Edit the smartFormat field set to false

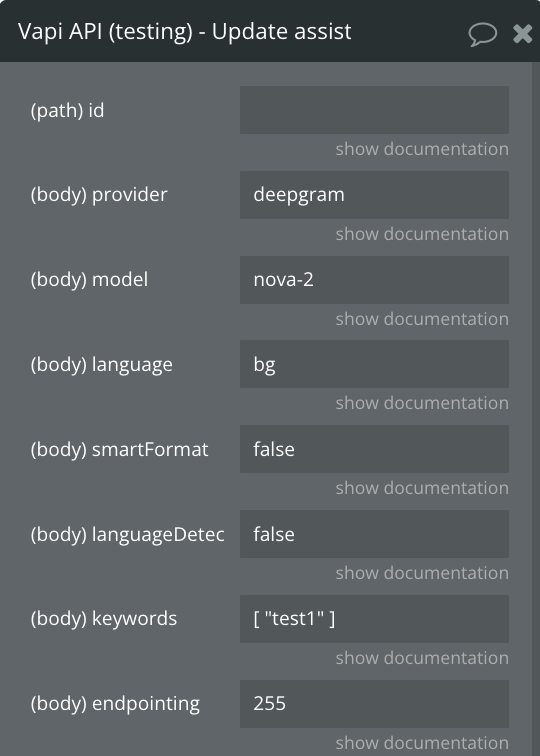pos(374,449)
